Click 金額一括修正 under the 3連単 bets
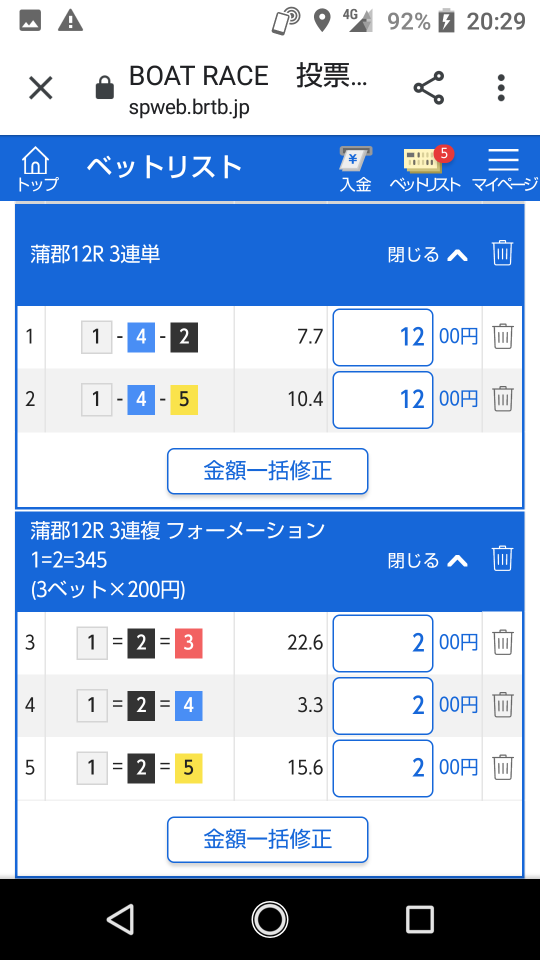 pyautogui.click(x=268, y=471)
